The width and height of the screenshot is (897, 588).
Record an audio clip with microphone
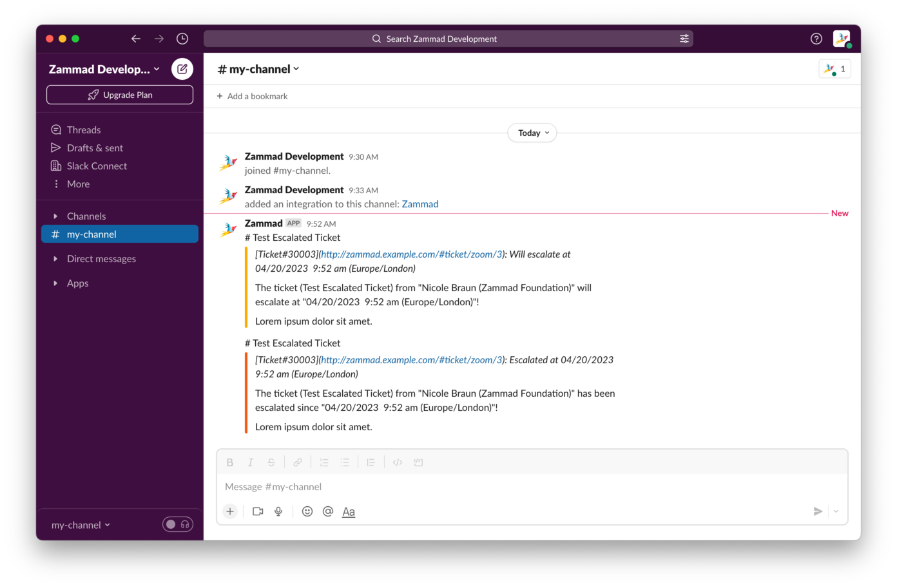(278, 511)
